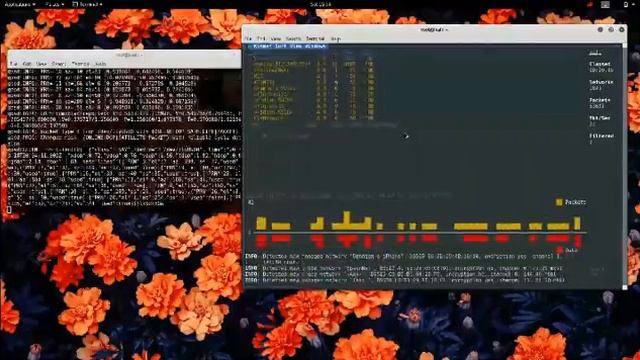Open the Sort menu in Kismet interface
This screenshot has height=360, width=640.
(281, 47)
